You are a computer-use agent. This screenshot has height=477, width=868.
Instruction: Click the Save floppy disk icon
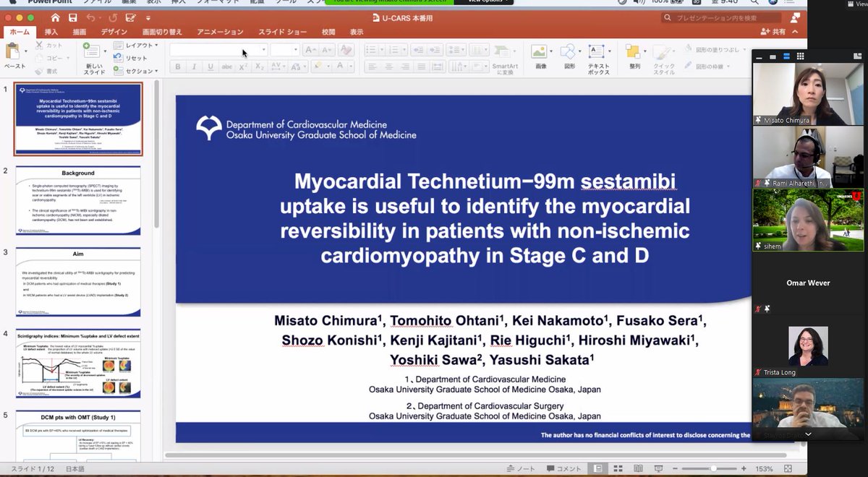[72, 17]
